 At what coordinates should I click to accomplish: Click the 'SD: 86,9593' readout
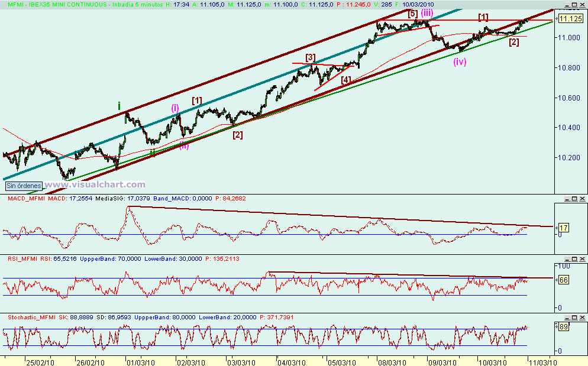114,318
